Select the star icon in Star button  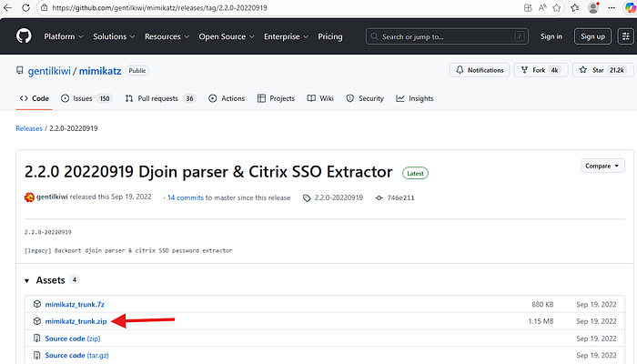click(x=583, y=70)
